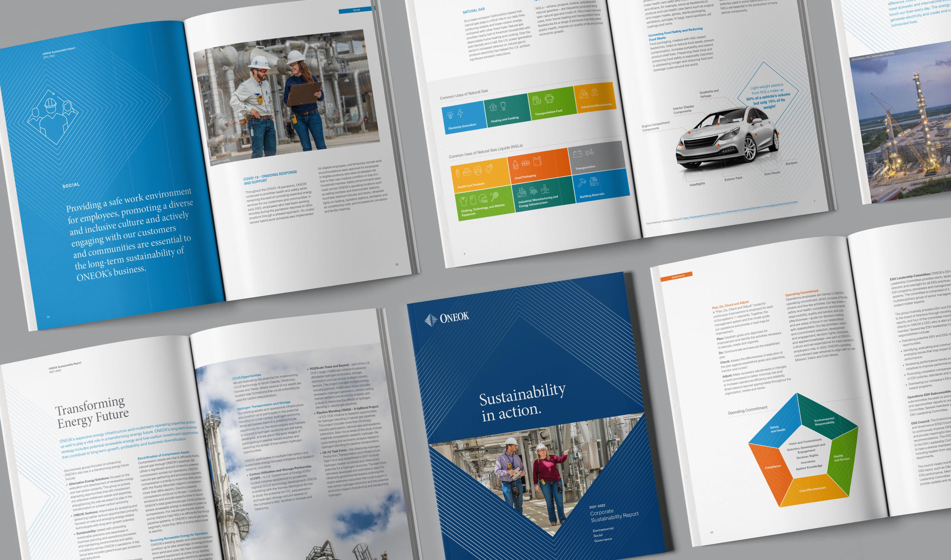
Task: Click the hammer icon in the Building Materials tile
Action: click(x=582, y=183)
